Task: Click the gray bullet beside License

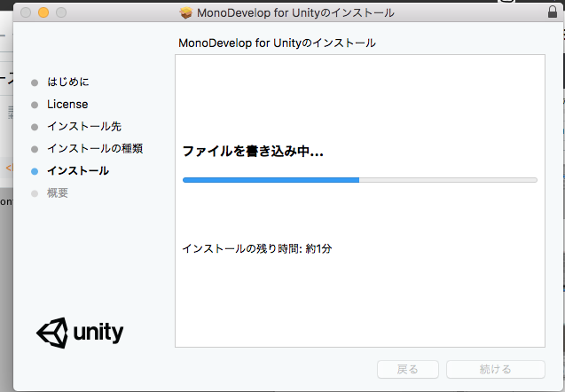Action: (35, 105)
